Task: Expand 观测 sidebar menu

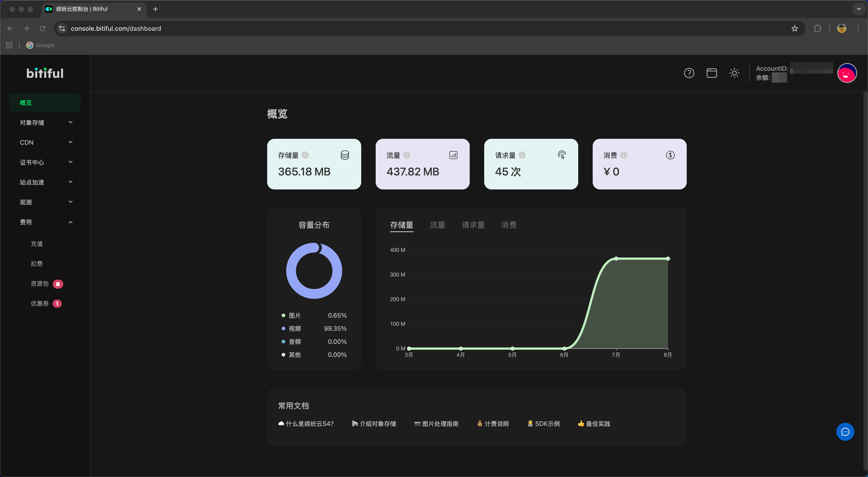Action: click(45, 202)
